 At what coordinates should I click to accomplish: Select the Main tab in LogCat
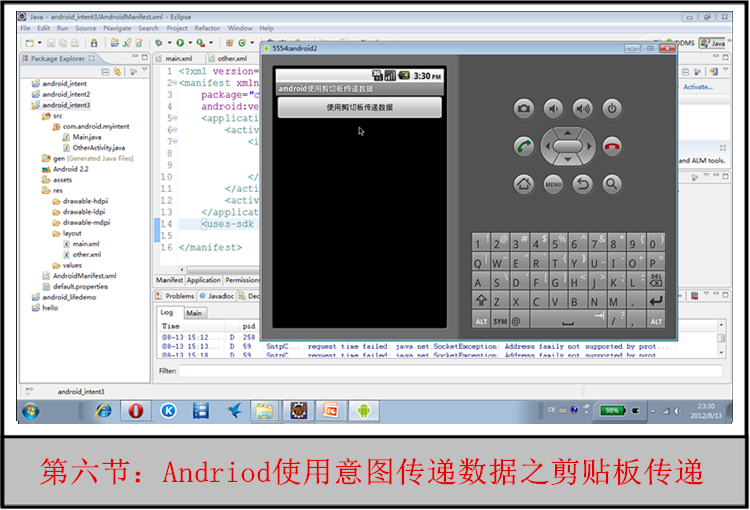194,313
